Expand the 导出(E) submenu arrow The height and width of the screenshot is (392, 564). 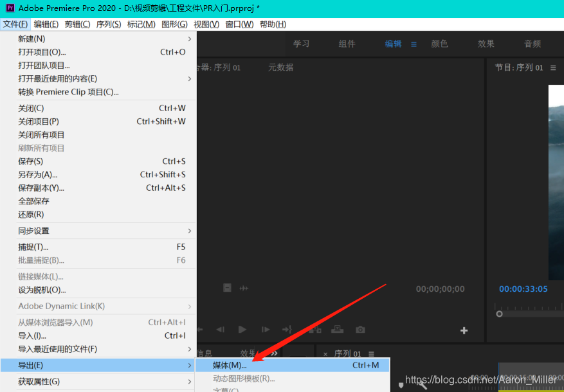pos(190,366)
